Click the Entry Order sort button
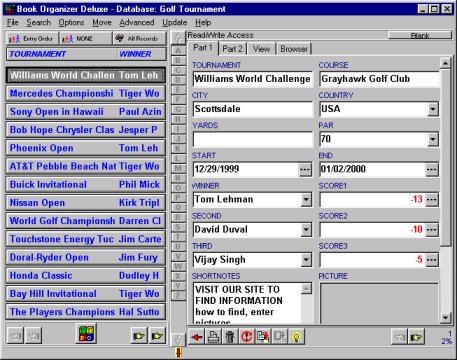This screenshot has width=457, height=360. 32,39
